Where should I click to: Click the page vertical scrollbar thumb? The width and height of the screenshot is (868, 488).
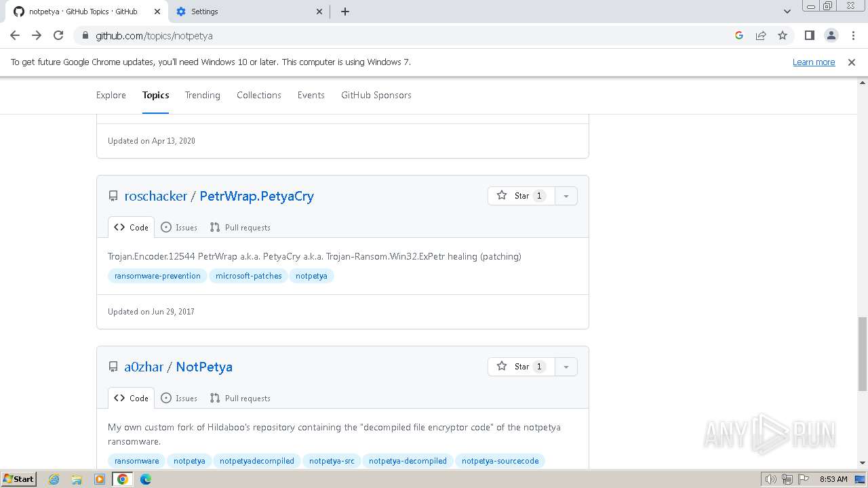click(x=863, y=354)
